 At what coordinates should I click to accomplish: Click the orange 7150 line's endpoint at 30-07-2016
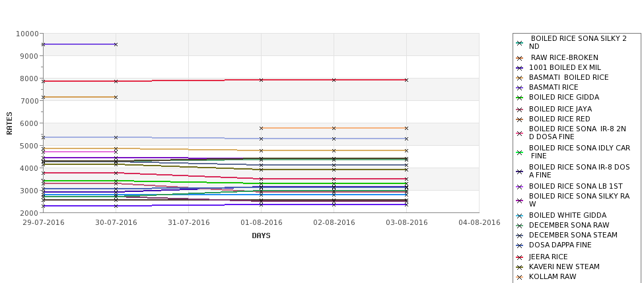(x=116, y=97)
